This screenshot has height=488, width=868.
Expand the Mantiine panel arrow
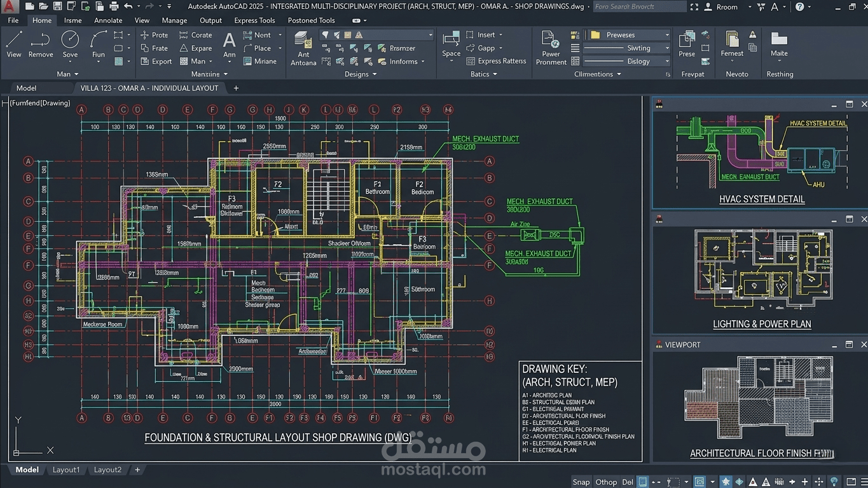(225, 74)
